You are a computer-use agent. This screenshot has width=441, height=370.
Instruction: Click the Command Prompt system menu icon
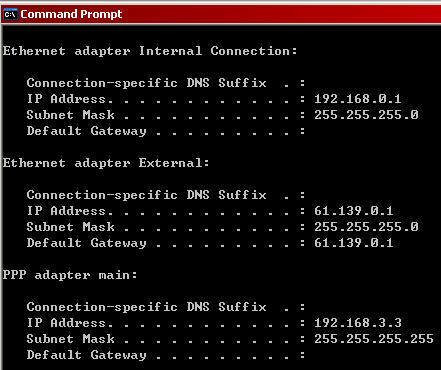coord(10,14)
